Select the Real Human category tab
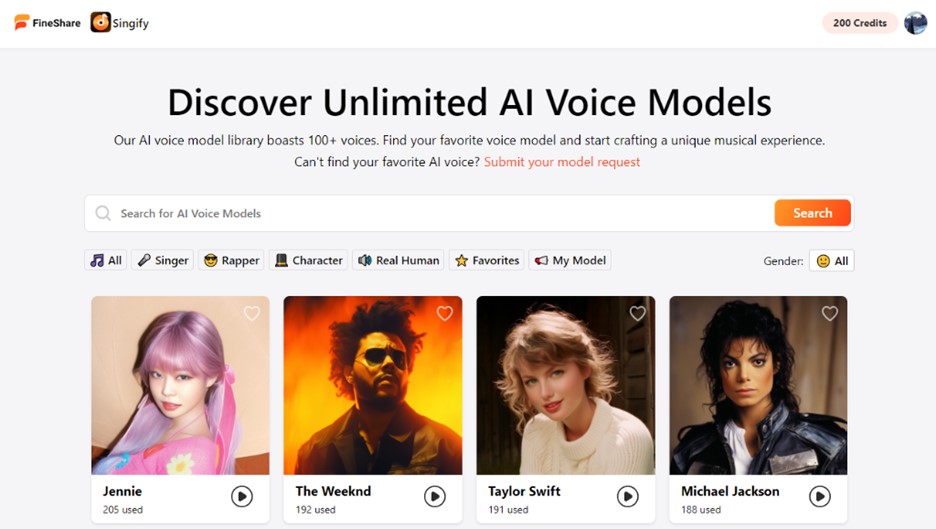 pyautogui.click(x=398, y=260)
